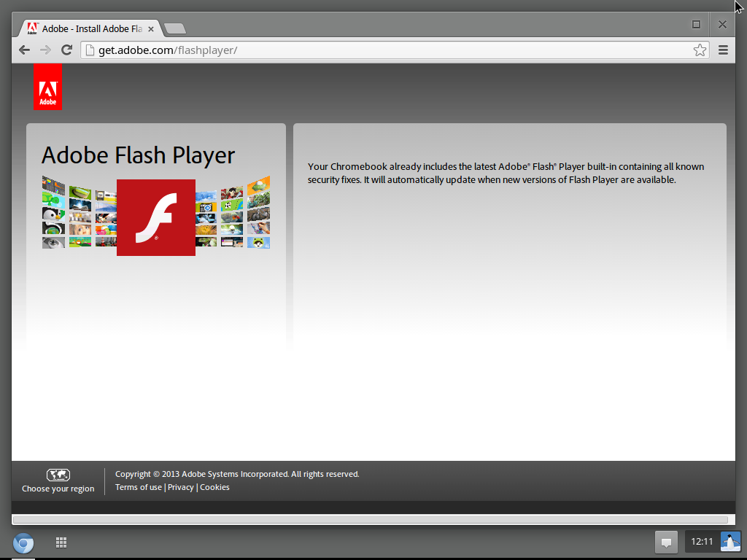This screenshot has height=560, width=747.
Task: Click the Adobe logo in the page header
Action: (x=47, y=87)
